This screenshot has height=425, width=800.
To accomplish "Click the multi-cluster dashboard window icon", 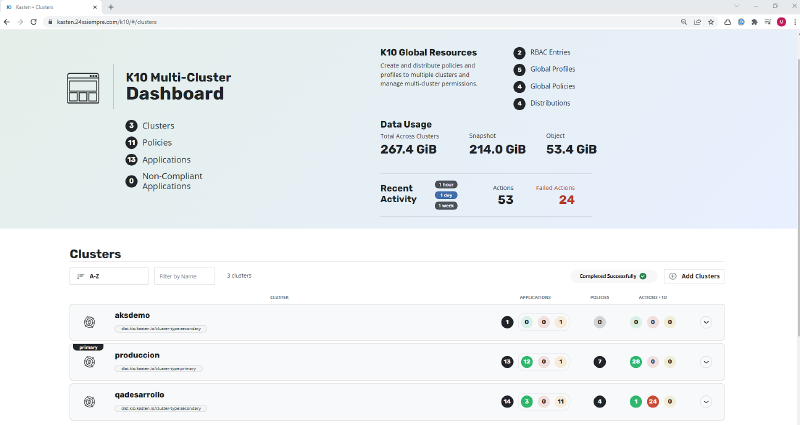I will [x=83, y=88].
